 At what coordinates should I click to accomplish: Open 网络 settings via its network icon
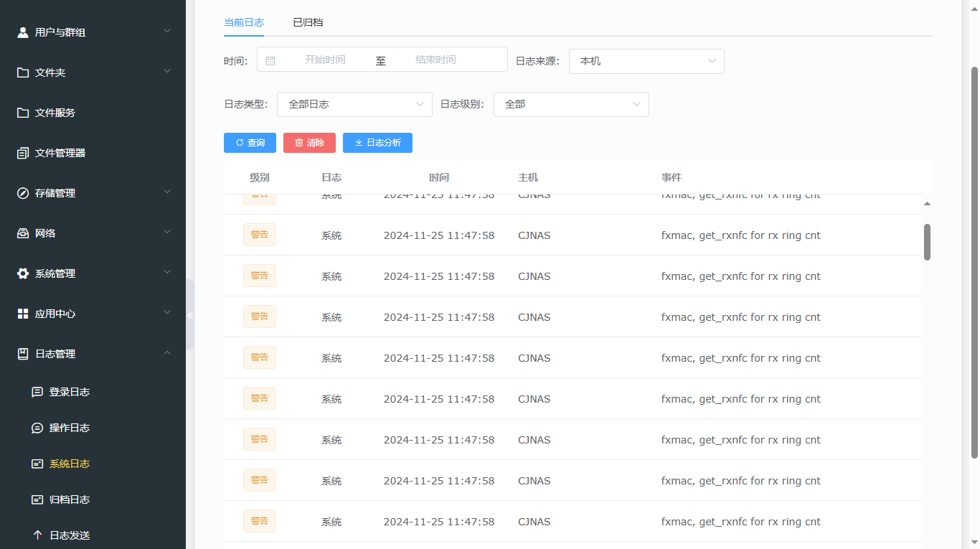[21, 233]
